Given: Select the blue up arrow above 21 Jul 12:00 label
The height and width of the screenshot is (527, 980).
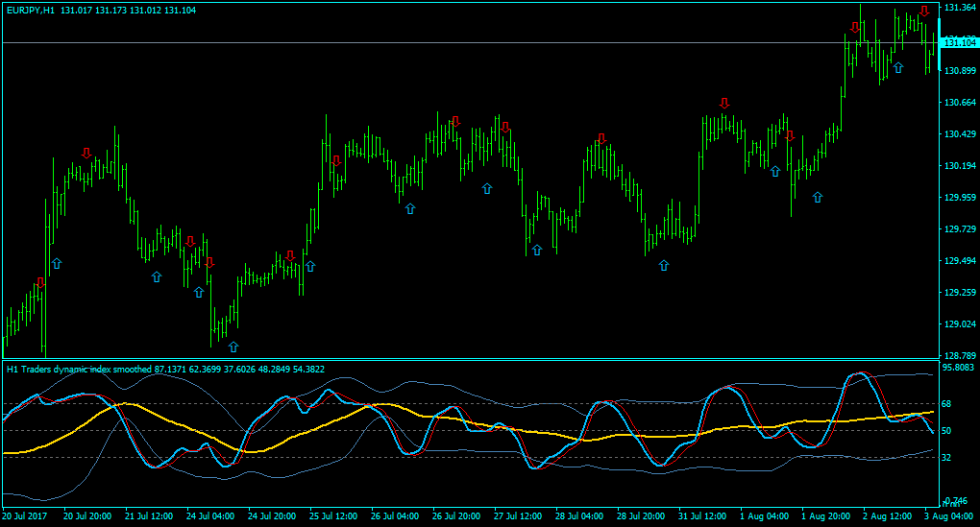Looking at the screenshot, I should pos(157,276).
